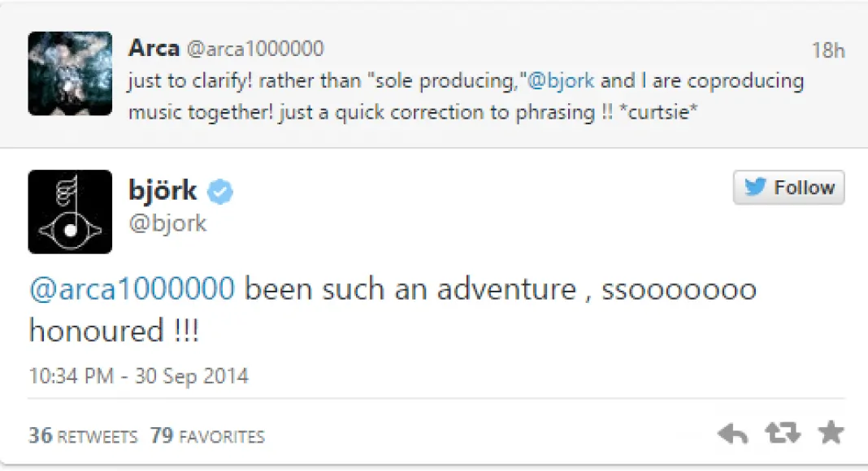Open björk's display name
The height and width of the screenshot is (471, 868).
click(163, 191)
